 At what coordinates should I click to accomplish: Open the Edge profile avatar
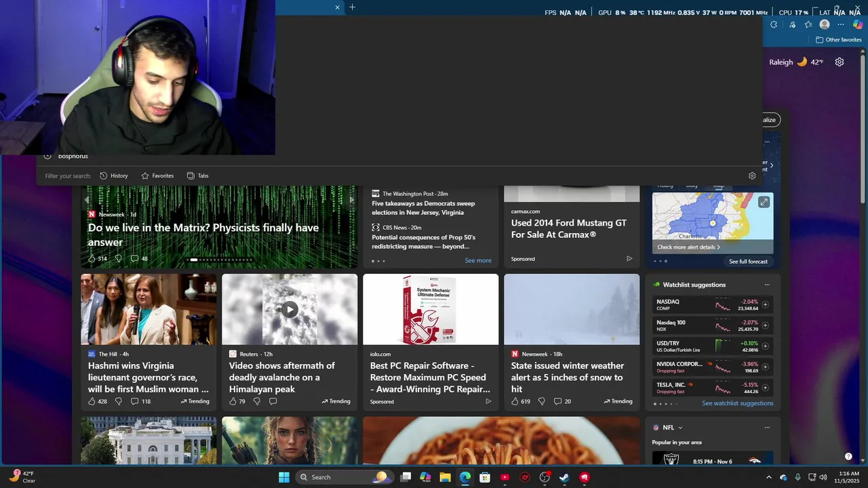point(825,24)
